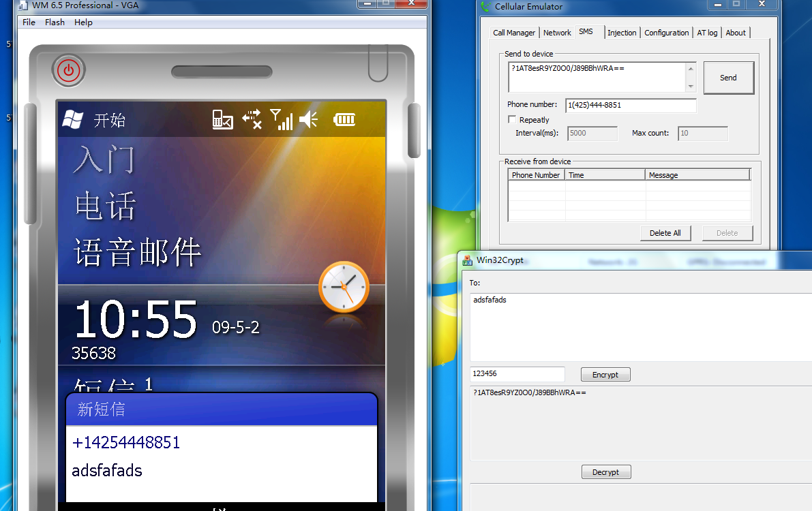
Task: Tap the signal strength antenna icon
Action: (x=282, y=120)
